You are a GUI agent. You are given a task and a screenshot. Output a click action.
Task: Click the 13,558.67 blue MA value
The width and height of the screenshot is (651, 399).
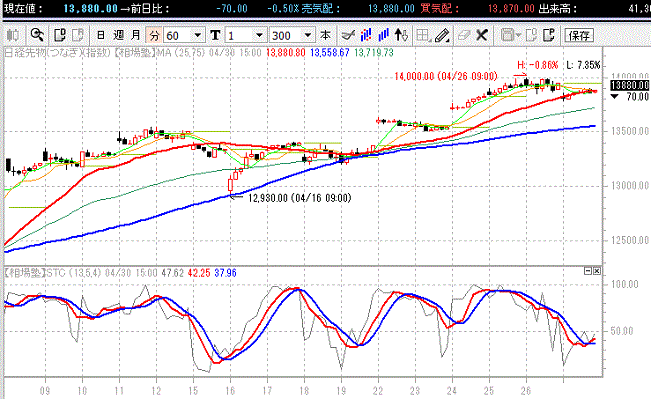point(330,53)
